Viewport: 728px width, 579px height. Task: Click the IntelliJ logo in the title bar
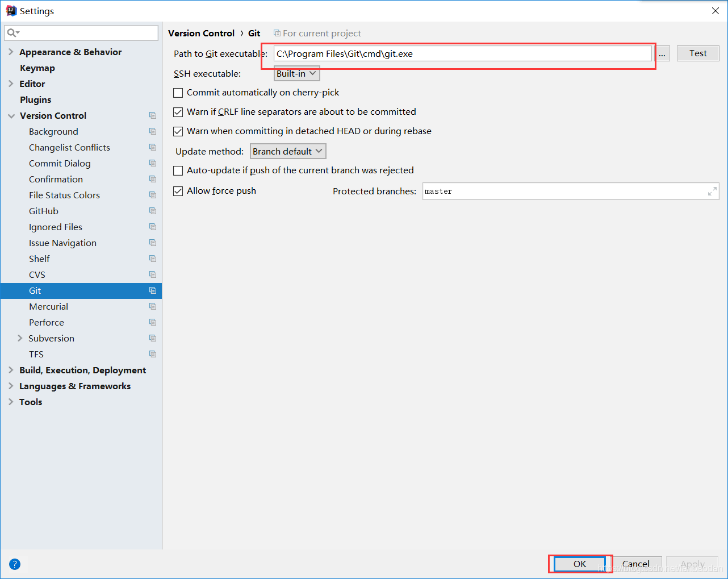11,11
